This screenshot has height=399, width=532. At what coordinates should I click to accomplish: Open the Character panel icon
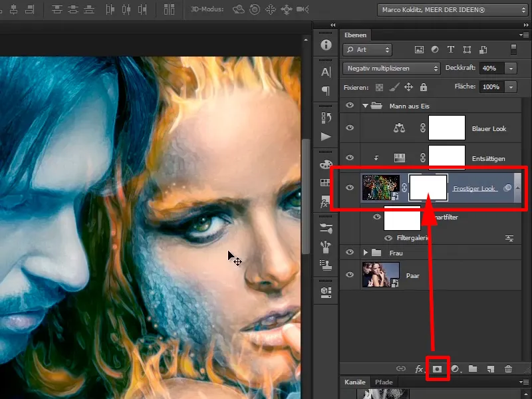326,72
